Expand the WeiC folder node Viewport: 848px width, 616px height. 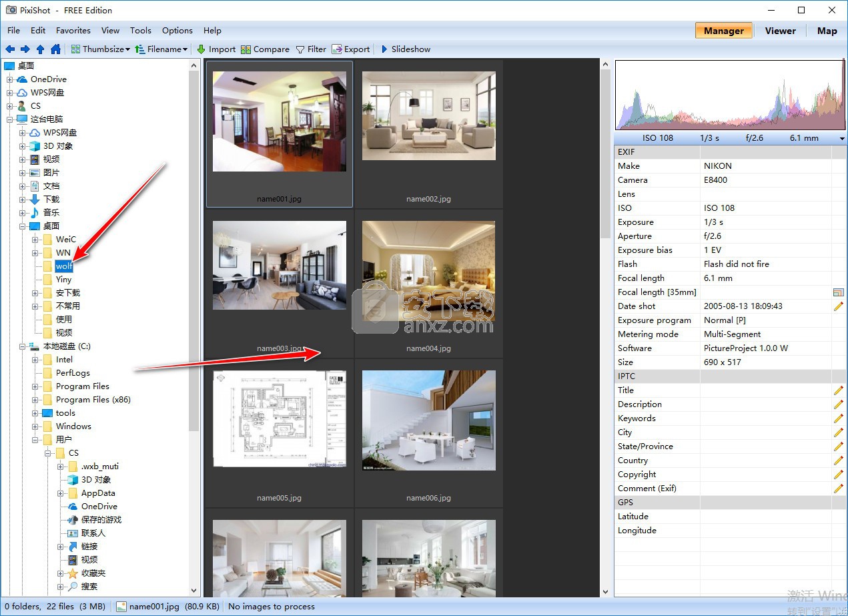coord(35,240)
